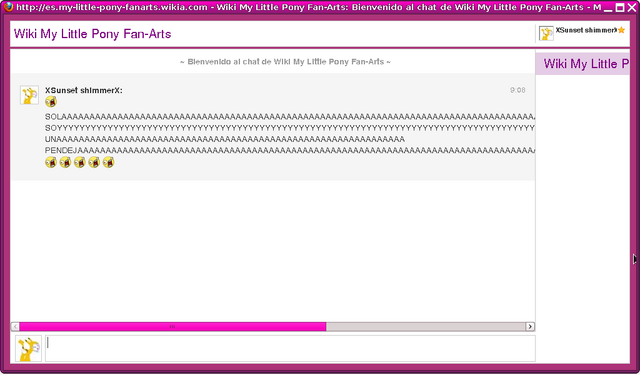Click the last emoticon in the row of five
This screenshot has height=375, width=640.
coord(108,162)
